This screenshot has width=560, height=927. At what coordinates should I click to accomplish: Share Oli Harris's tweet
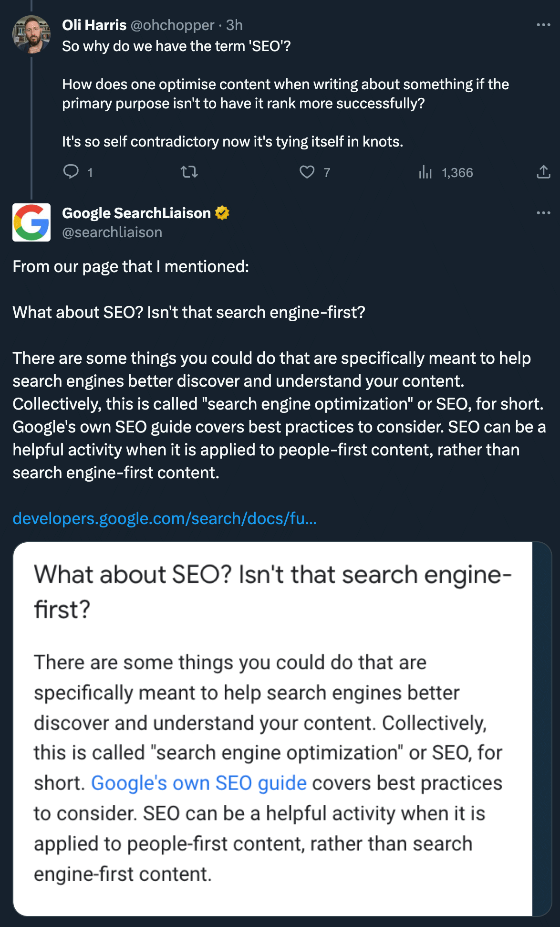point(543,172)
